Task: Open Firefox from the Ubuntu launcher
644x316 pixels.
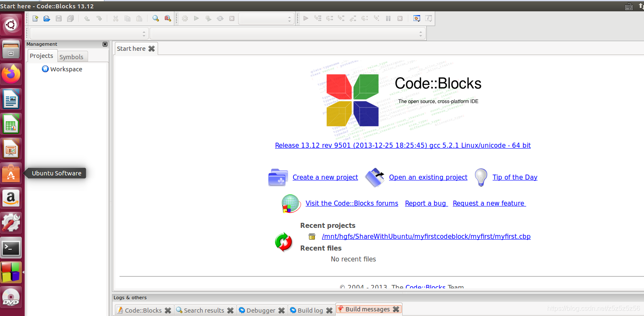Action: [11, 74]
